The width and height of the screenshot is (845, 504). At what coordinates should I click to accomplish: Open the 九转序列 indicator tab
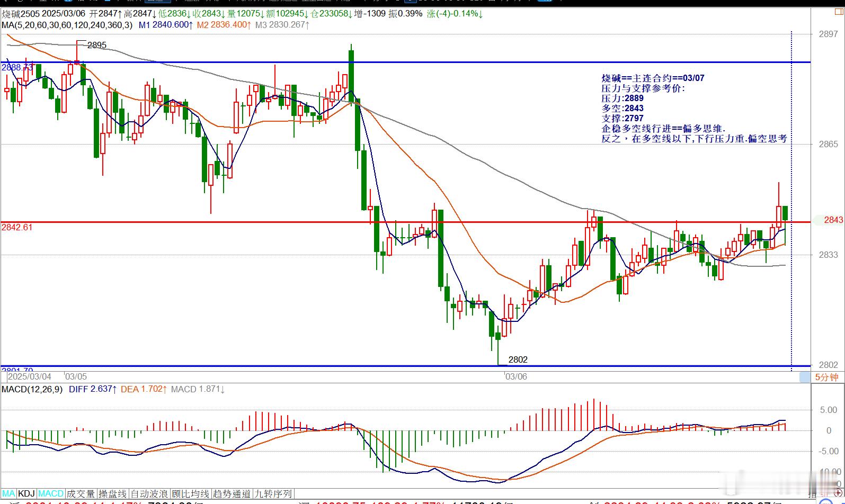(x=273, y=493)
